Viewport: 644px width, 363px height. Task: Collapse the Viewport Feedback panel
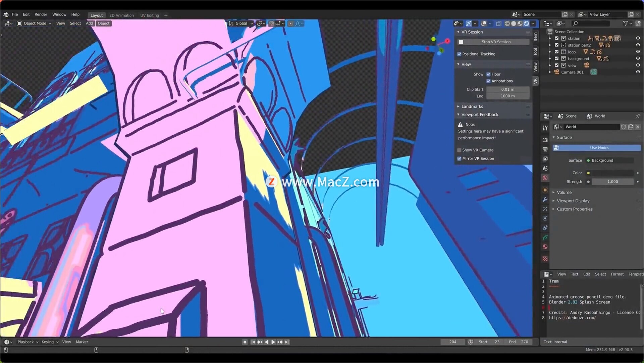coord(458,115)
